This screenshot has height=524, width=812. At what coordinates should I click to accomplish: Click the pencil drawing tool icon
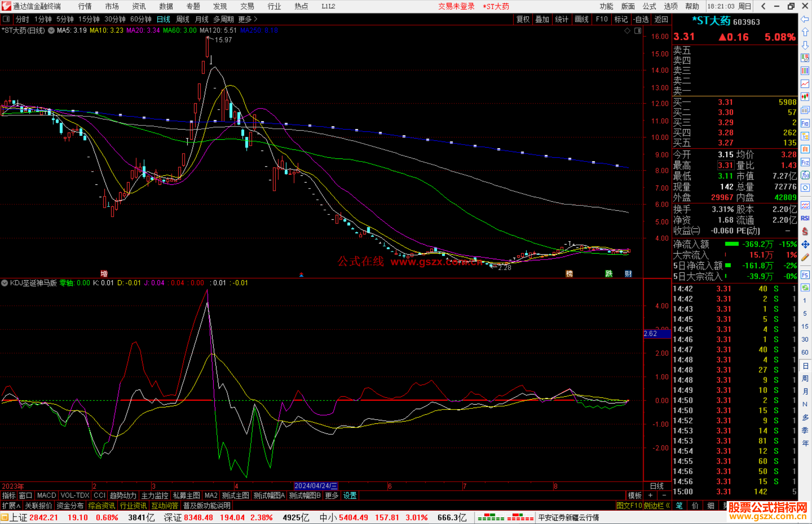[805, 257]
